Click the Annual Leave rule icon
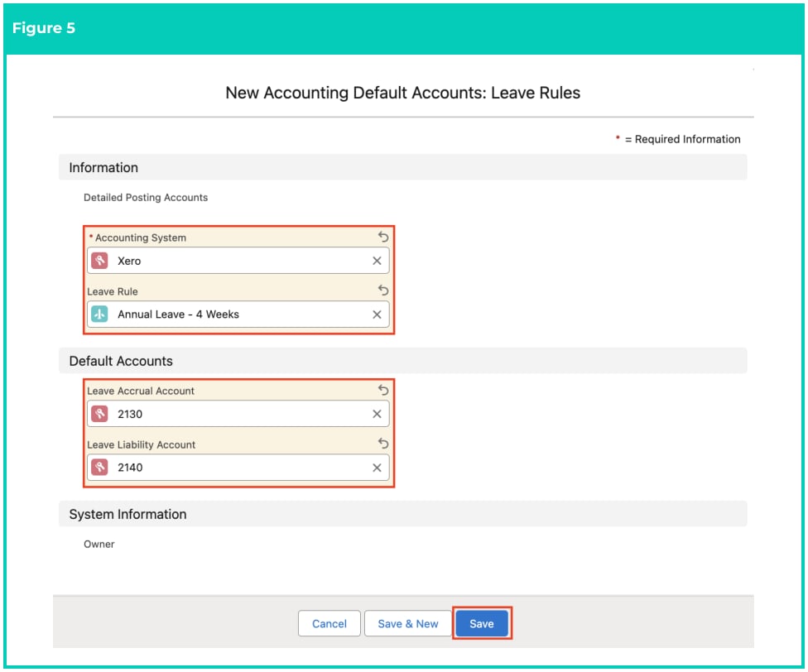 (x=99, y=314)
